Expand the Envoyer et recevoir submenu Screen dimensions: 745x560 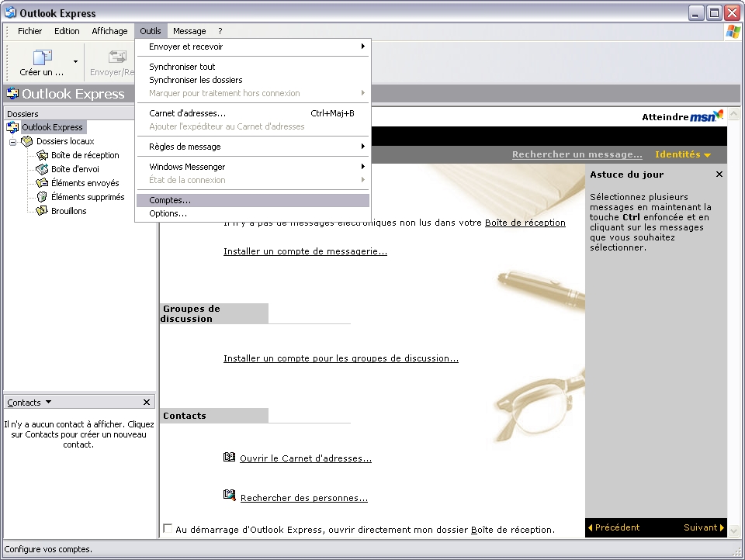253,47
